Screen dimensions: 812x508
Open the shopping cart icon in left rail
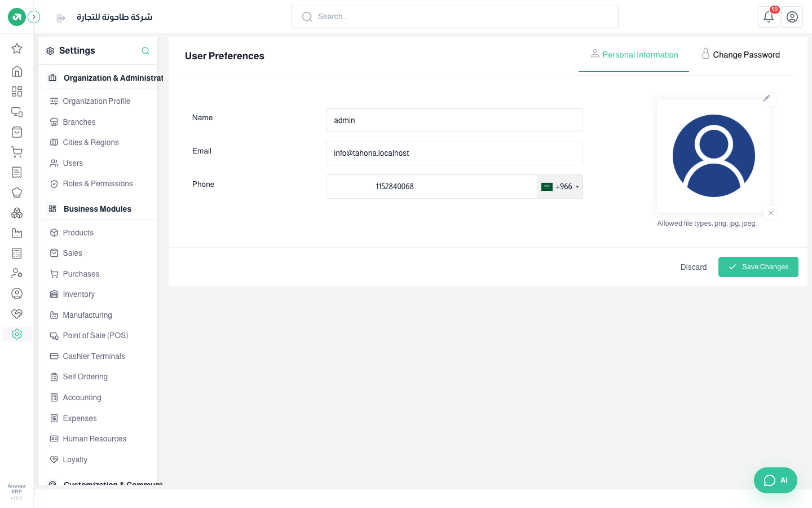click(x=17, y=152)
